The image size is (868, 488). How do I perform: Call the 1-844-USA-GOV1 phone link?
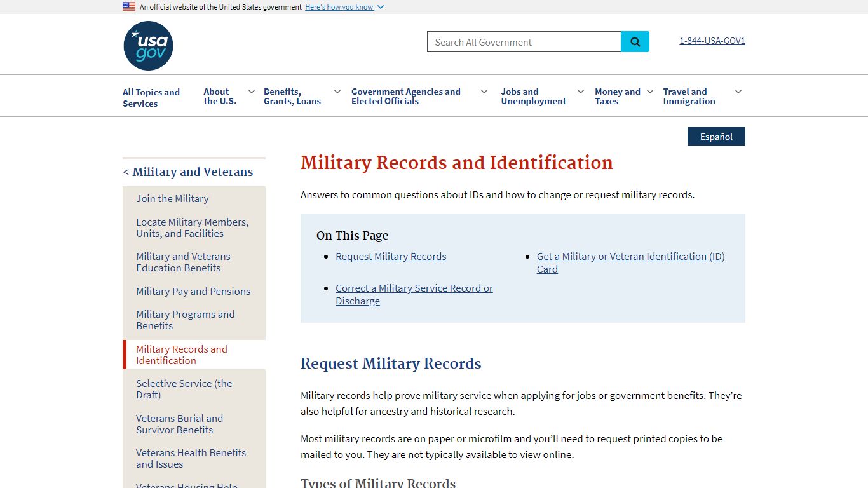[x=712, y=41]
